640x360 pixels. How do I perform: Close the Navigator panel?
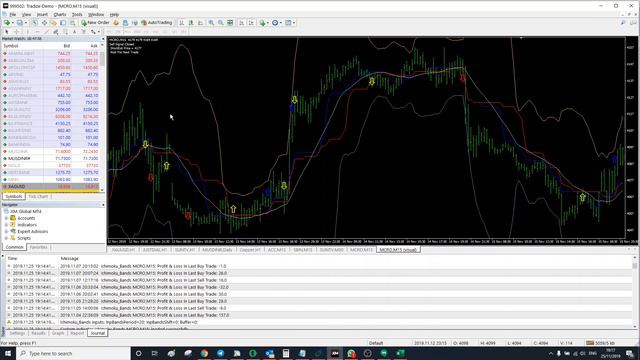click(x=102, y=204)
